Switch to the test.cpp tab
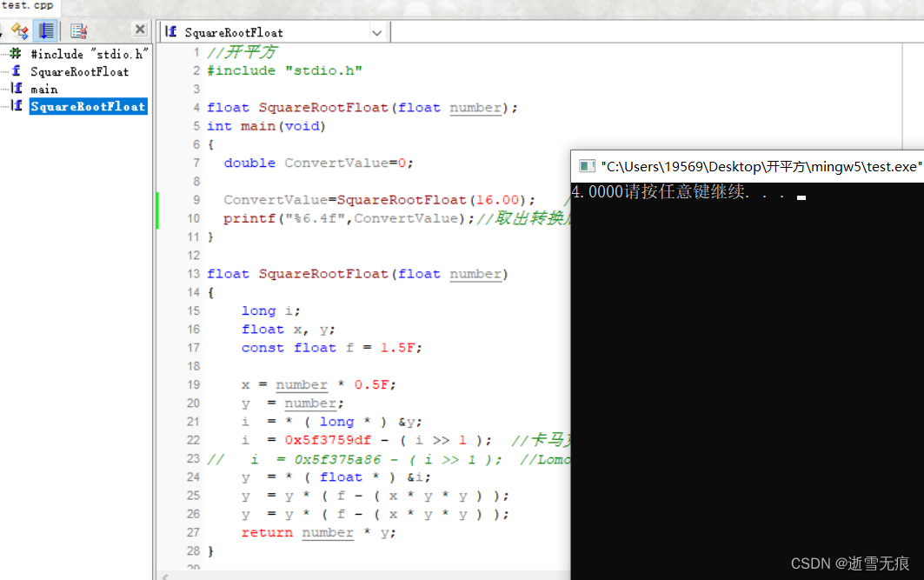The width and height of the screenshot is (924, 580). [27, 6]
